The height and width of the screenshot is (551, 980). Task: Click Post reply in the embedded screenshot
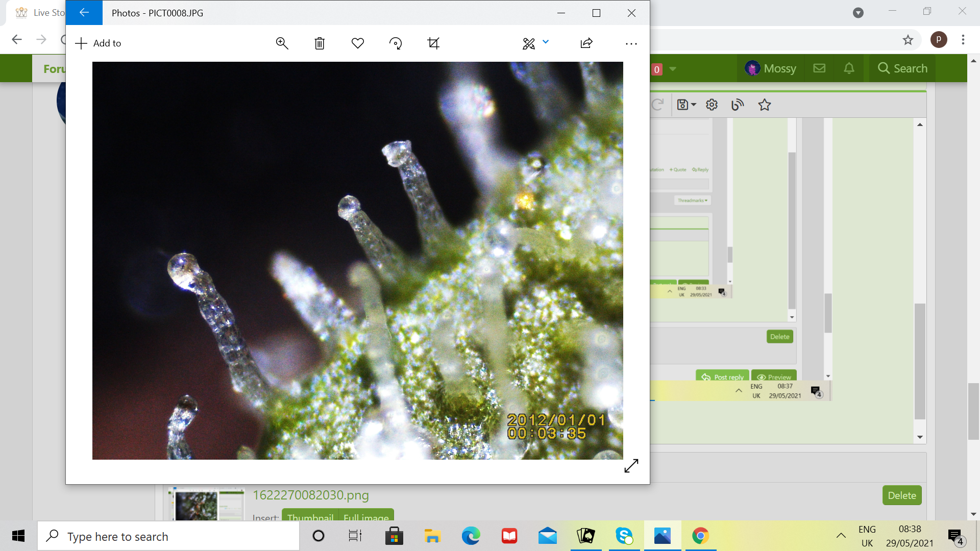pyautogui.click(x=723, y=377)
